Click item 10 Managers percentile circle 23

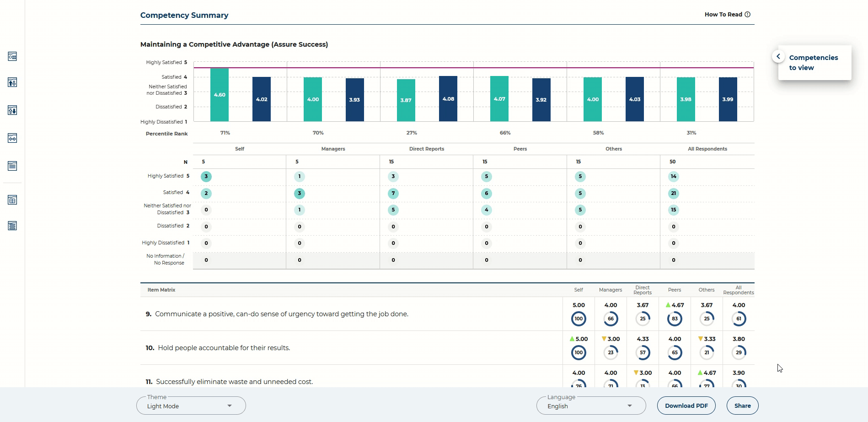[x=611, y=352]
